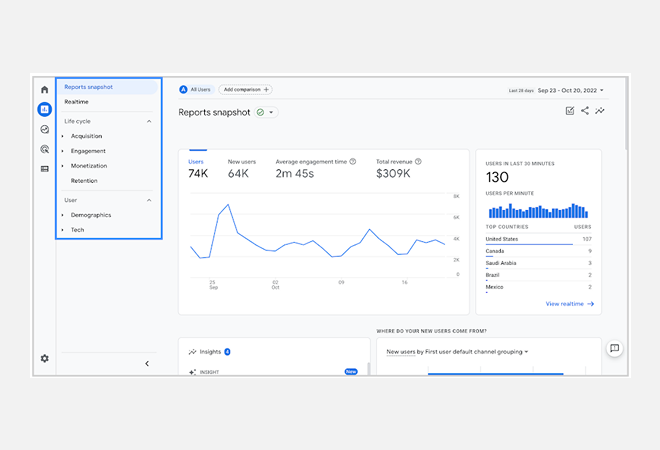Viewport: 660px width, 450px height.
Task: Open the new users channel grouping dropdown
Action: [458, 352]
